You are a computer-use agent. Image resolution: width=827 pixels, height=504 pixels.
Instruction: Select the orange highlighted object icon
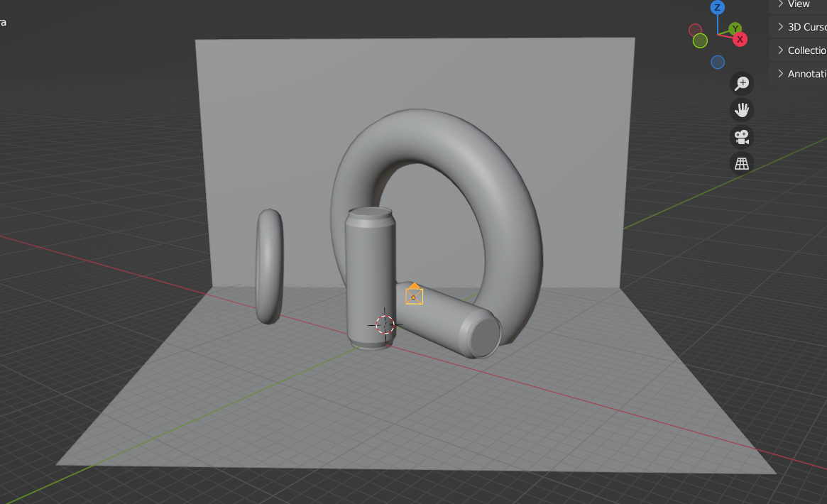click(x=415, y=295)
